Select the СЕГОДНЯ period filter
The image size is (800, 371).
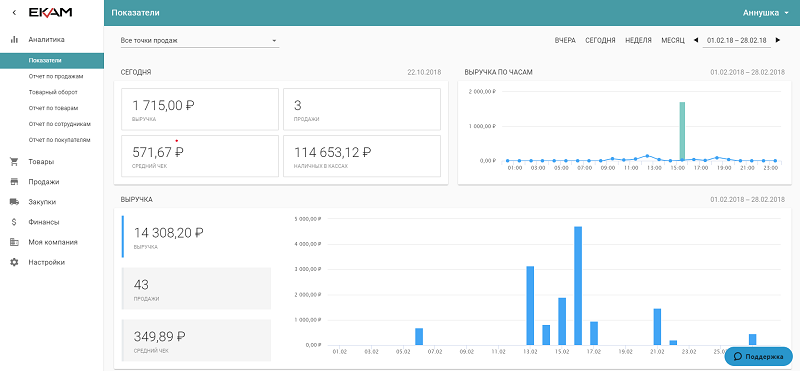(x=600, y=40)
